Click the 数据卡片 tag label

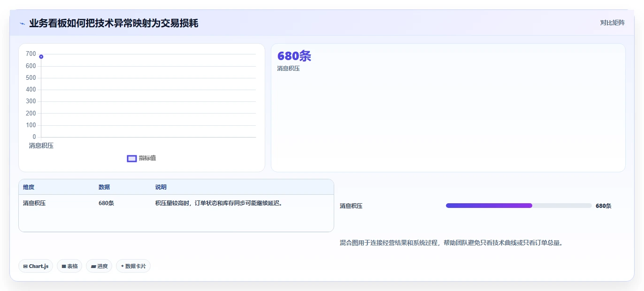point(136,266)
